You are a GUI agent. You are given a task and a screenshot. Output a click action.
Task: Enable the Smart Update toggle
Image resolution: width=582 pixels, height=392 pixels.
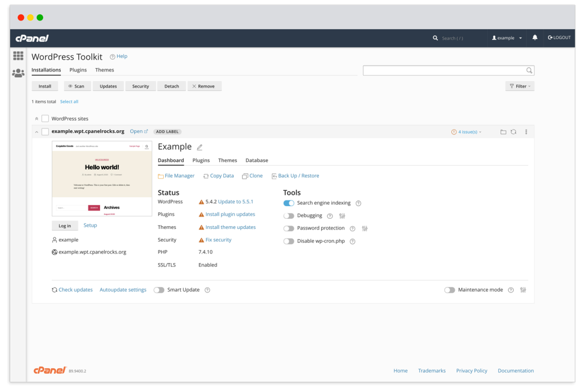[159, 290]
